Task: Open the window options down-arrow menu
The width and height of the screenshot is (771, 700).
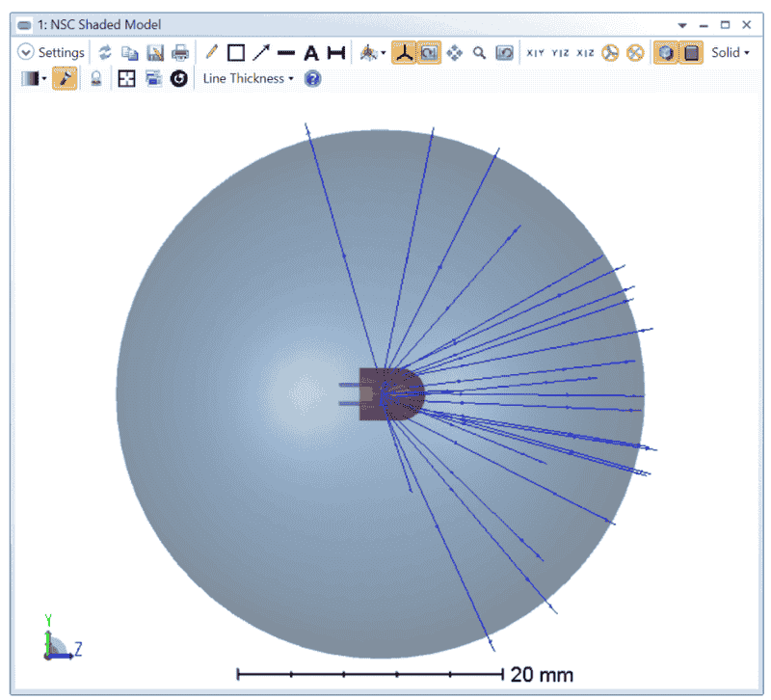Action: pos(682,25)
